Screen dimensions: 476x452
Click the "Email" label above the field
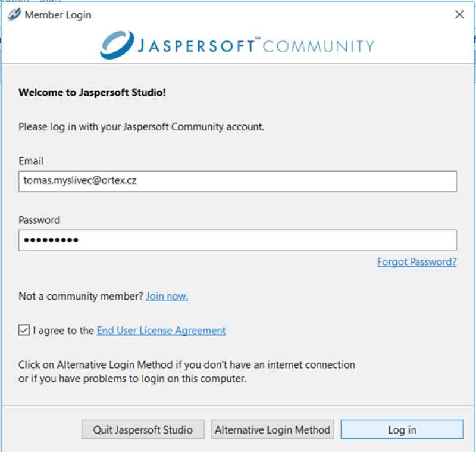(x=31, y=161)
